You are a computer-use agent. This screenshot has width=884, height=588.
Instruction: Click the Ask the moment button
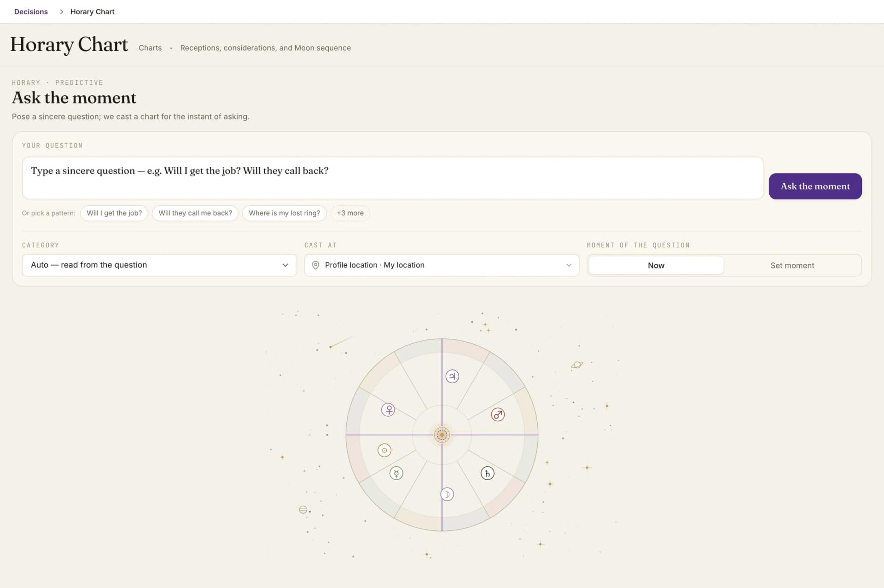click(815, 186)
